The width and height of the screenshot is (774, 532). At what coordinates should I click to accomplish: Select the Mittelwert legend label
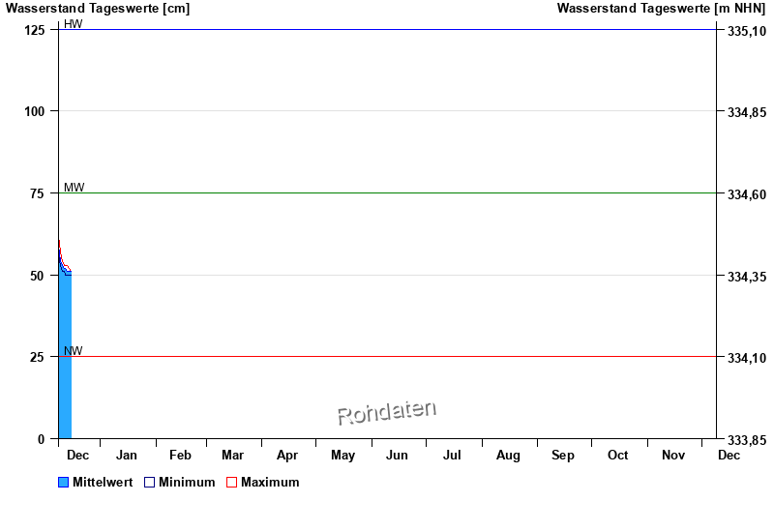click(x=103, y=483)
